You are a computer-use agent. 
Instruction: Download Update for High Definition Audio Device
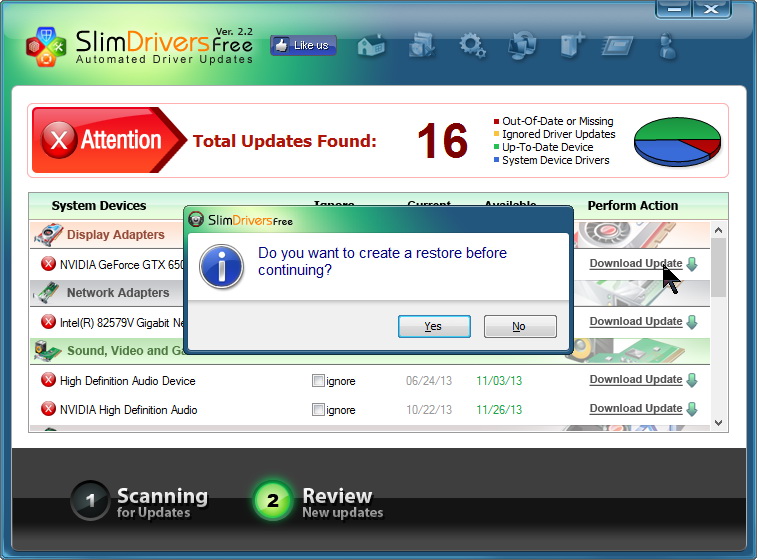pos(636,379)
